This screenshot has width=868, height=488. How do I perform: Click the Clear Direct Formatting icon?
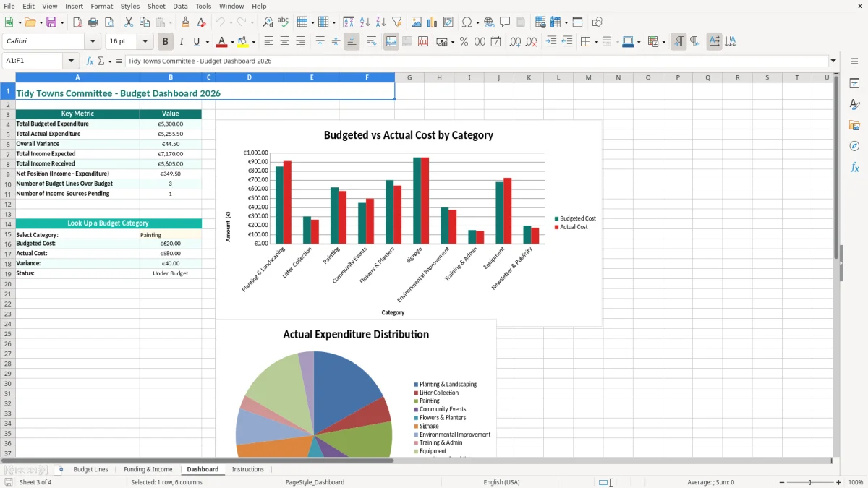coord(202,22)
